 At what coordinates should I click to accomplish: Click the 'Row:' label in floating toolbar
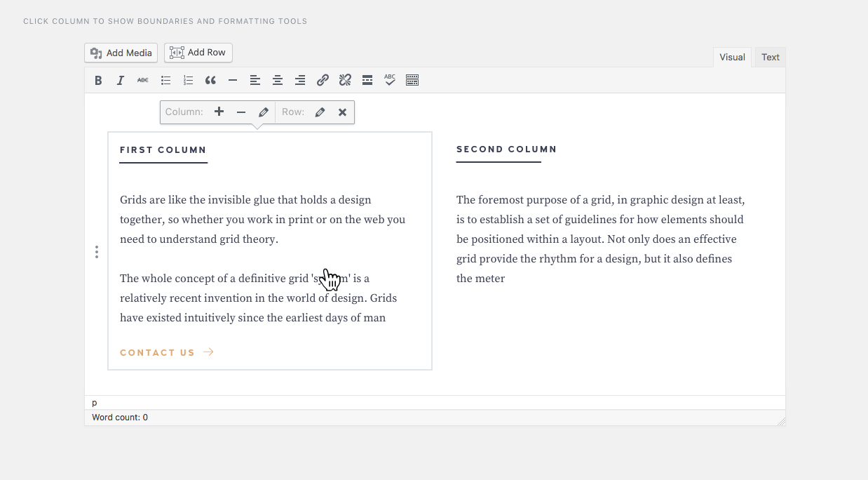[x=293, y=112]
